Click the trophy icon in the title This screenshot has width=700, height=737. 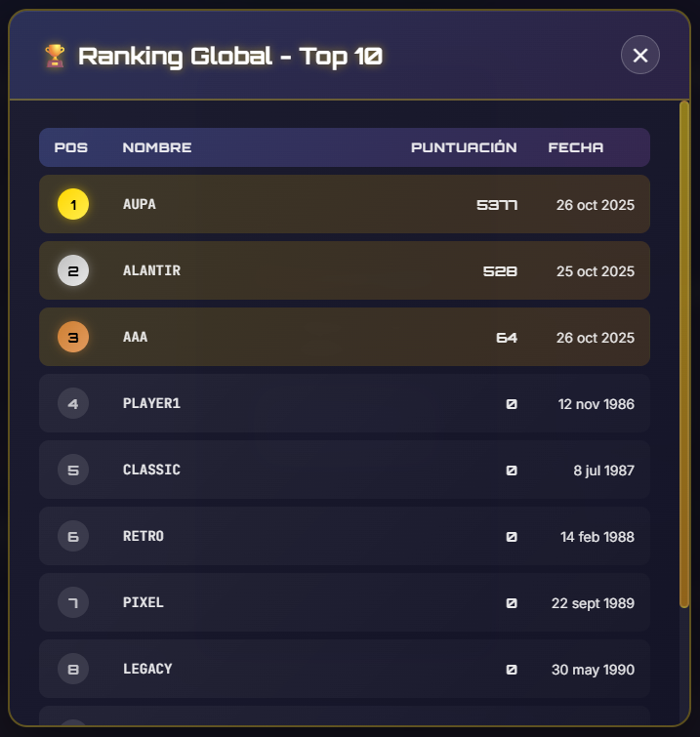(55, 57)
